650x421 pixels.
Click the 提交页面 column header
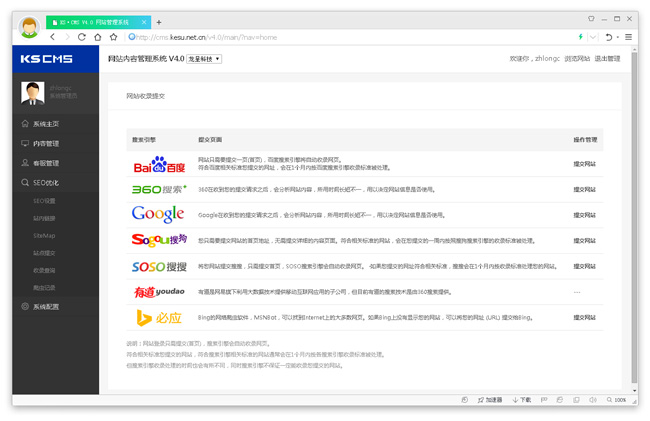[210, 140]
